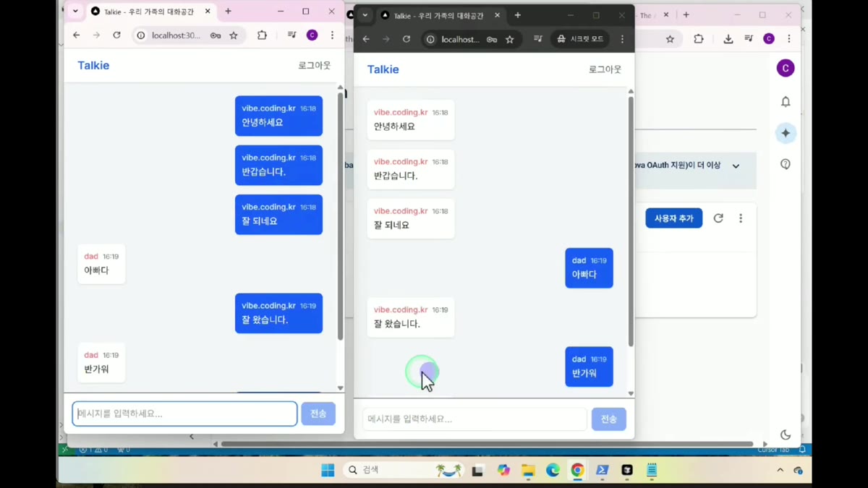Click the 사용자 추가 button
This screenshot has width=868, height=488.
pos(673,218)
